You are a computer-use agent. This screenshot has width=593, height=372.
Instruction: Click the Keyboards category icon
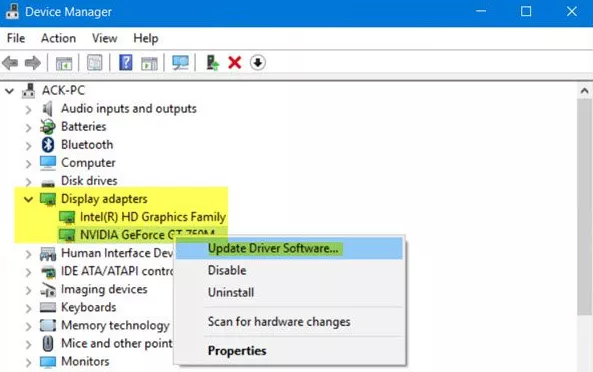(48, 307)
